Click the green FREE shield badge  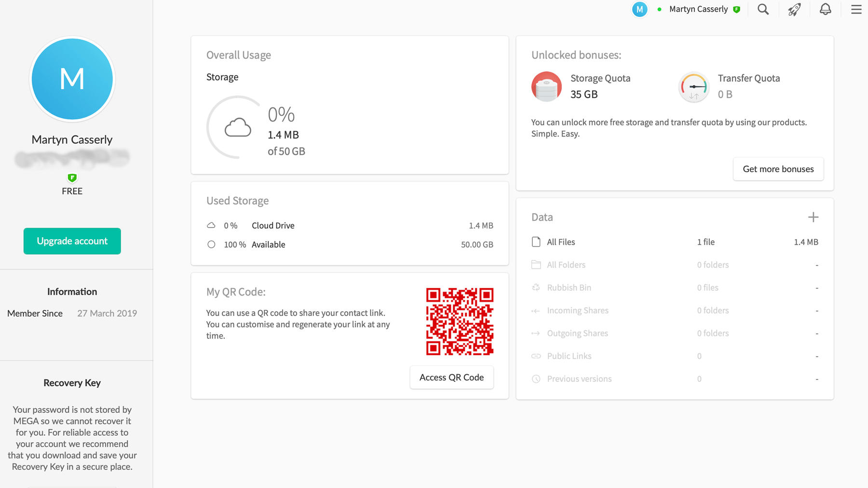click(72, 177)
